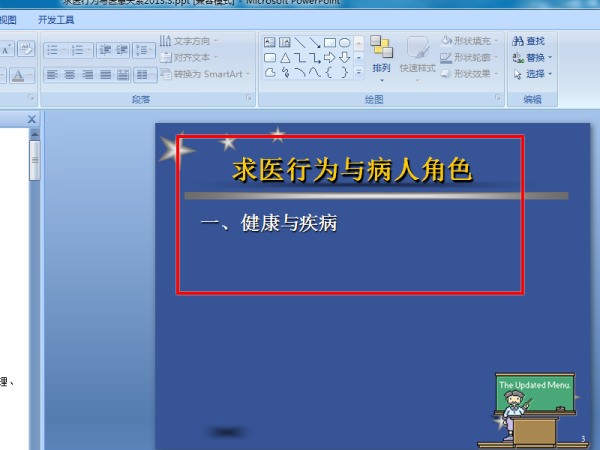Pick the straight line shape
The height and width of the screenshot is (450, 600).
300,42
